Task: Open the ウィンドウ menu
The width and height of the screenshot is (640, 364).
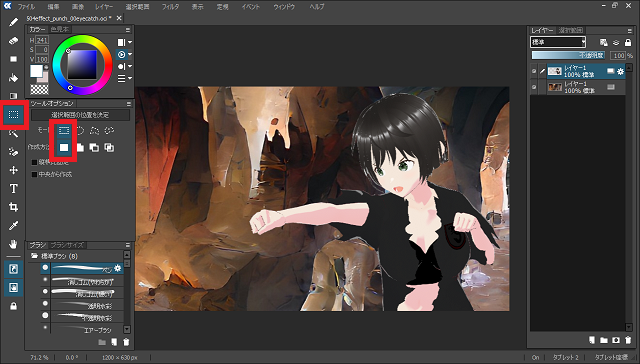Action: (x=284, y=7)
